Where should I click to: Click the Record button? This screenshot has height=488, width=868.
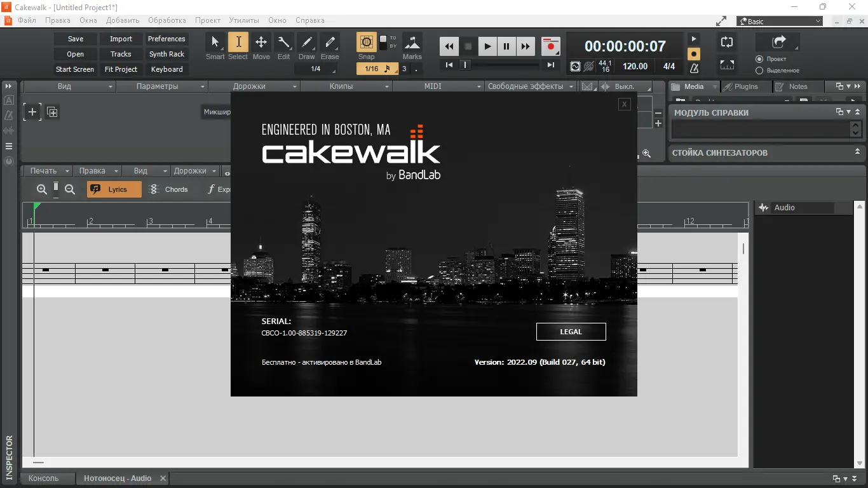[550, 46]
